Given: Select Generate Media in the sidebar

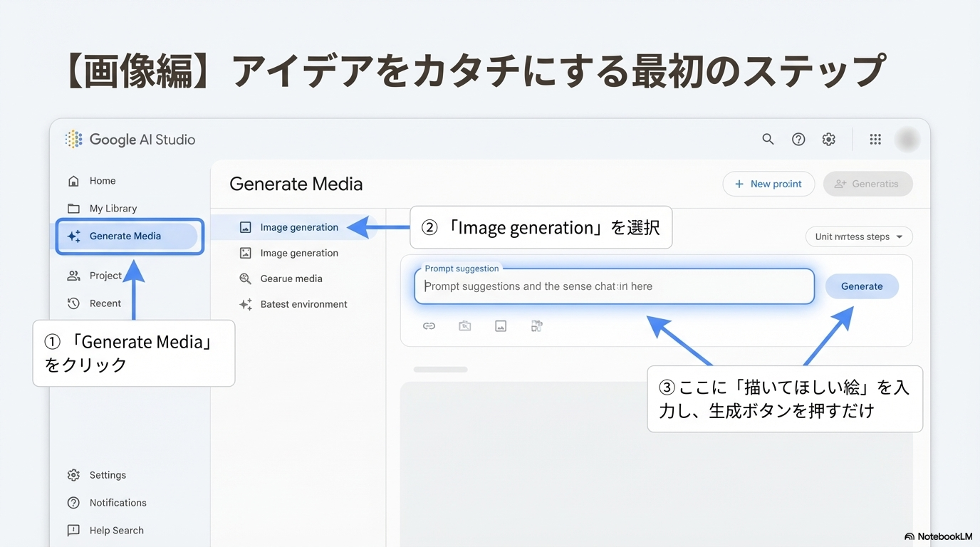Looking at the screenshot, I should (x=127, y=236).
